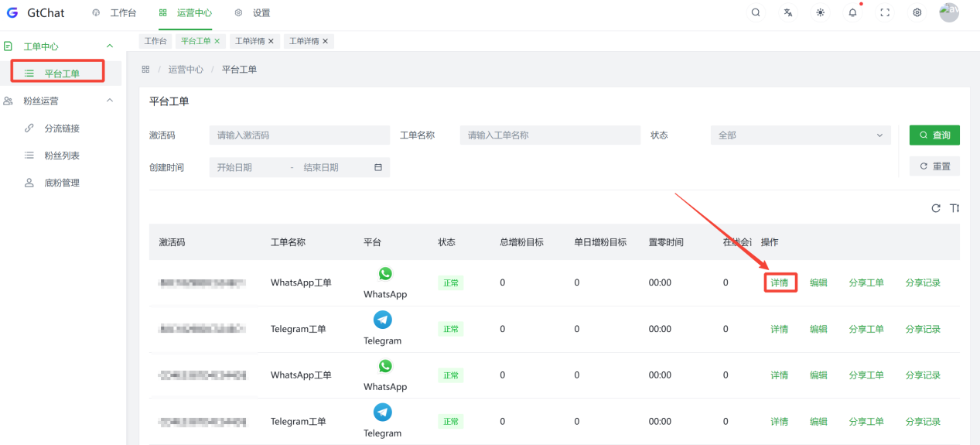Select 分流链接 in the sidebar

(62, 128)
